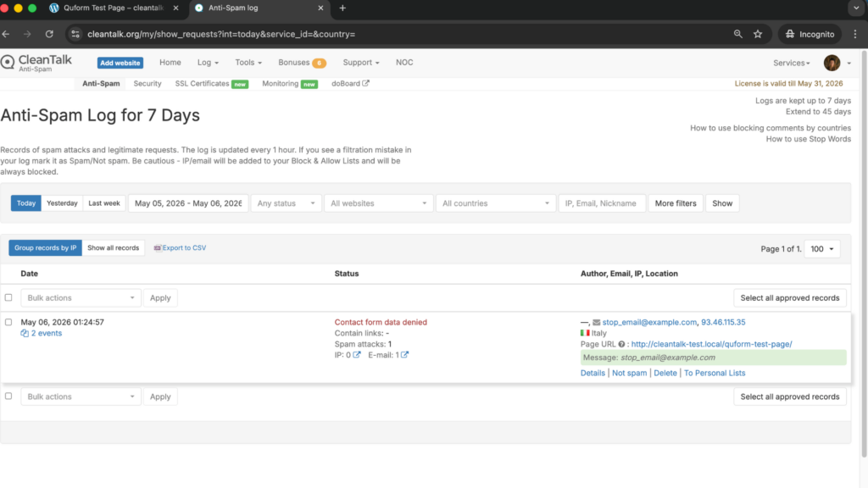
Task: Add record To Personal Lists
Action: point(715,373)
